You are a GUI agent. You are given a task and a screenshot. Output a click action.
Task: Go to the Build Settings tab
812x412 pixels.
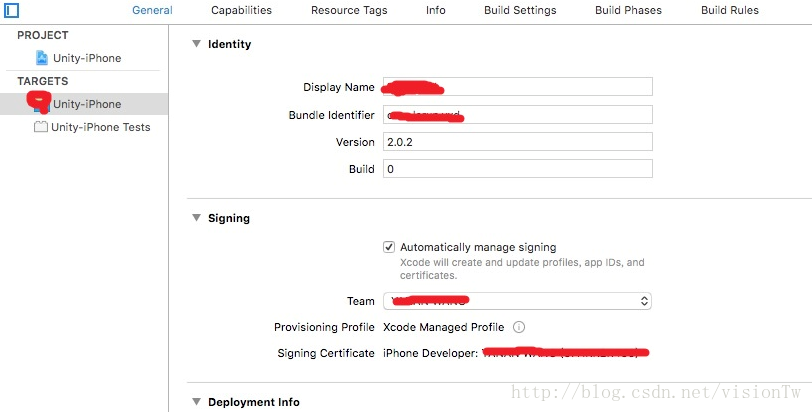(520, 10)
